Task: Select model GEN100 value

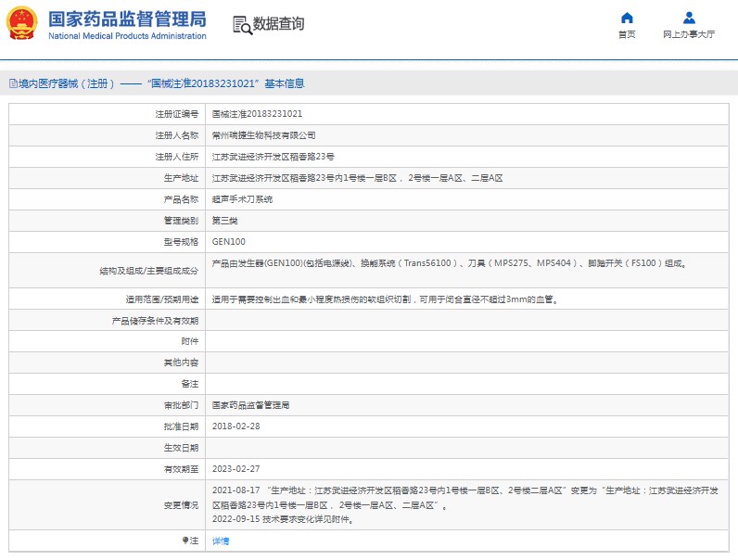Action: (229, 242)
